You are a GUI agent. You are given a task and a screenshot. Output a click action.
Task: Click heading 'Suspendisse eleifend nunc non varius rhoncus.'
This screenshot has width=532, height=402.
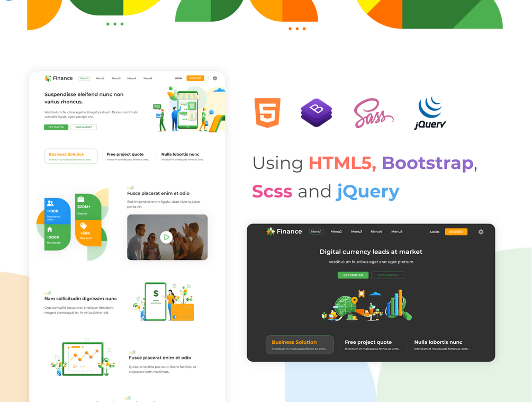[84, 98]
